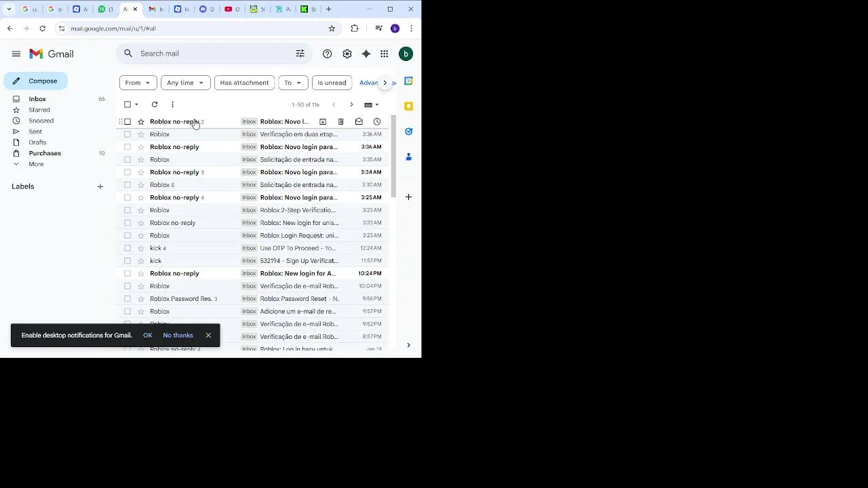Open Google Calendar side panel icon

tap(408, 81)
